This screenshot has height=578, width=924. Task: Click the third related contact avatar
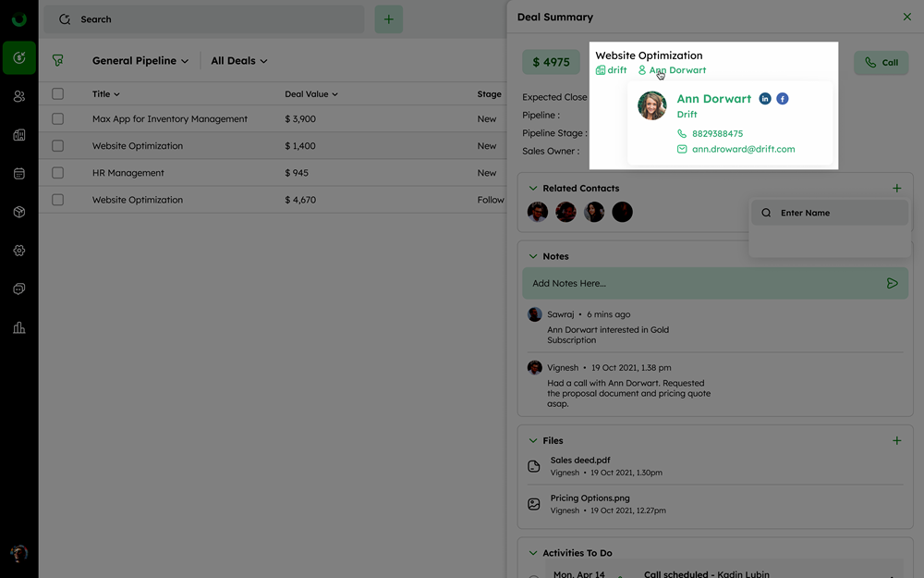click(594, 212)
